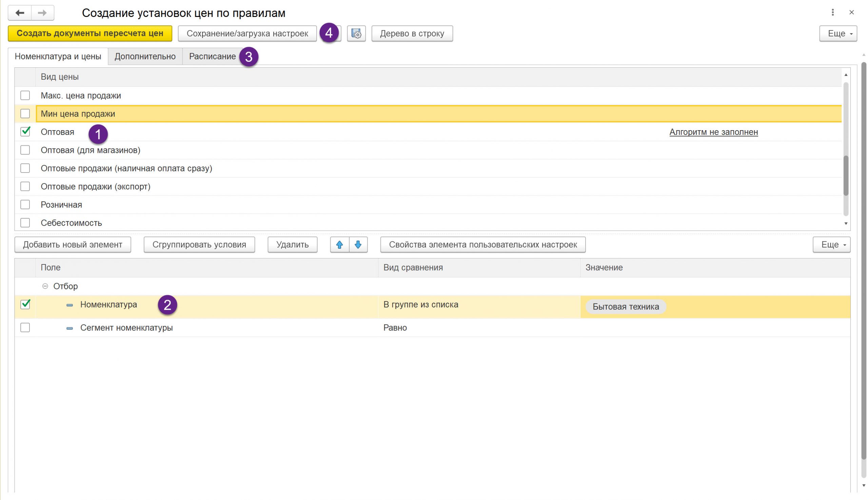Check Оптовая (для магазинов) box
Image resolution: width=868 pixels, height=500 pixels.
[x=25, y=150]
